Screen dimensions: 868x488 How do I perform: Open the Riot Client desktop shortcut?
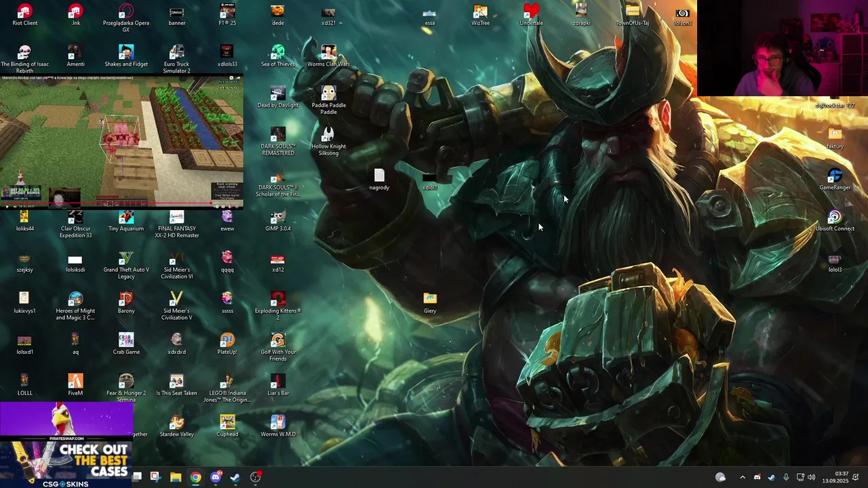pos(25,15)
